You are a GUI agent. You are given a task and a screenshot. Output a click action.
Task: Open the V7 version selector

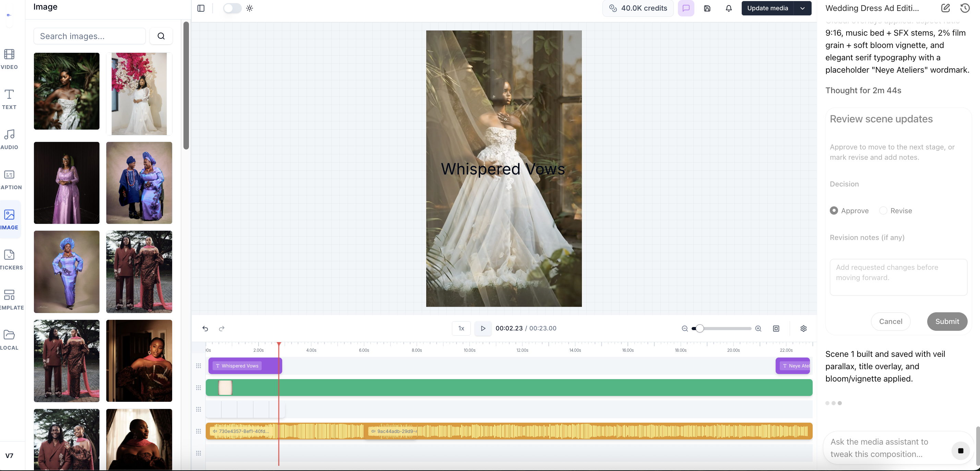(9, 455)
